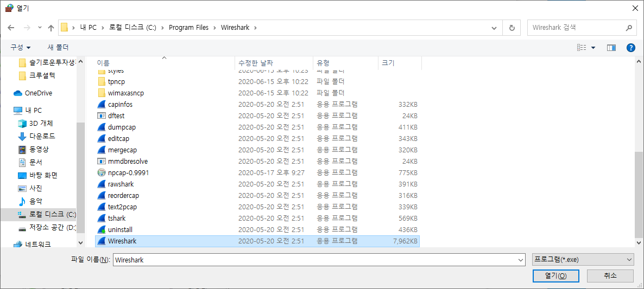Viewport: 644px width, 289px height.
Task: Create a folder with 새 폴더
Action: (x=58, y=48)
